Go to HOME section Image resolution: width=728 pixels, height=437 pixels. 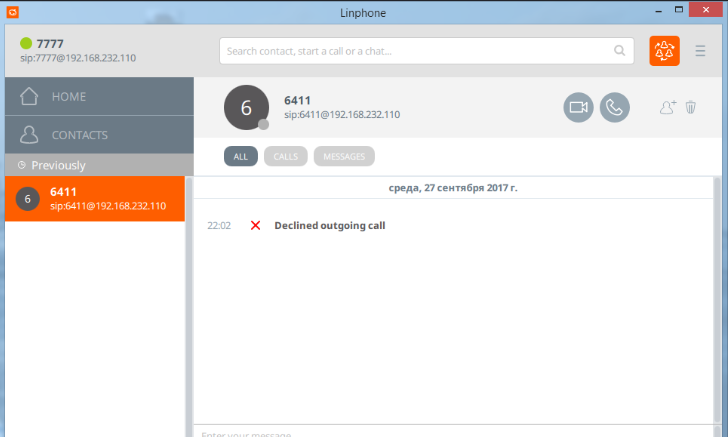(99, 96)
